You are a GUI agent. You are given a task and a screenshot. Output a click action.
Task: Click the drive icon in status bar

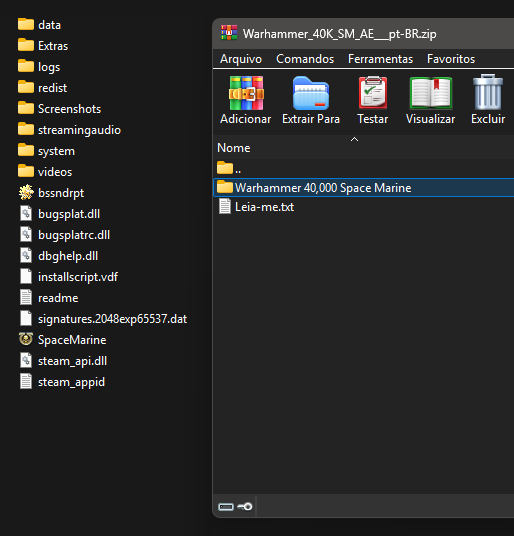click(x=226, y=507)
